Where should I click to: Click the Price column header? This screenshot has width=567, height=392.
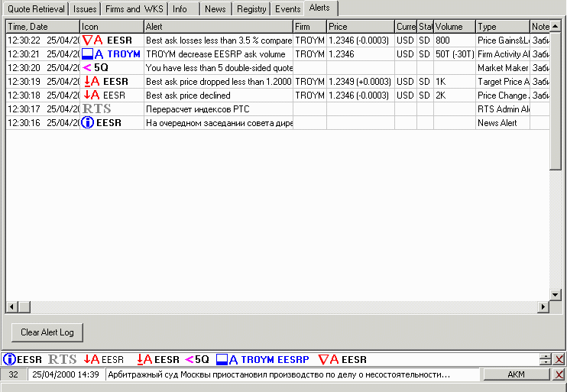(x=361, y=27)
